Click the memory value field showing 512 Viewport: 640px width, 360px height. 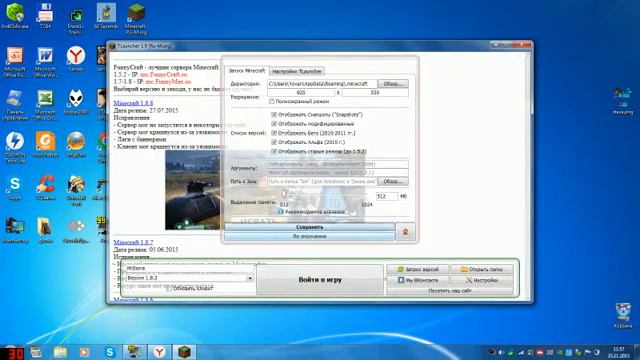[x=387, y=196]
